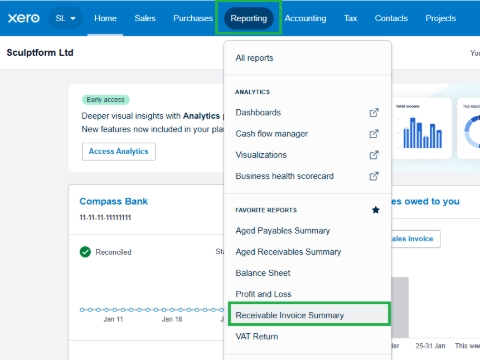Click external link icon beside Visualizations
The width and height of the screenshot is (480, 360).
point(374,155)
